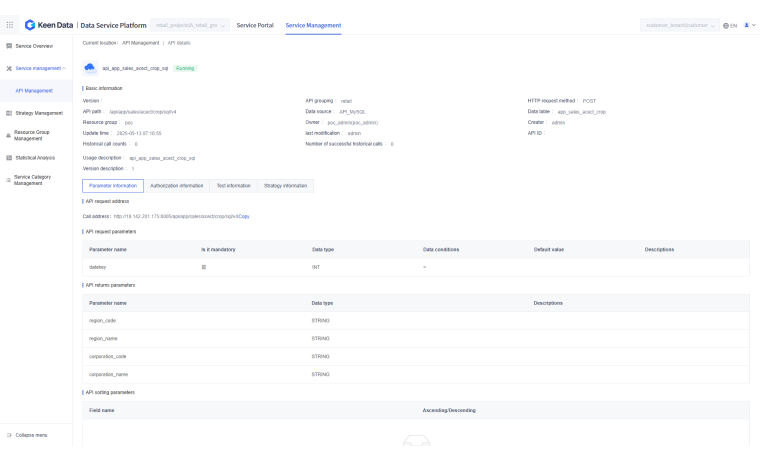The height and width of the screenshot is (460, 760).
Task: Click the Keen Data logo
Action: [x=49, y=25]
